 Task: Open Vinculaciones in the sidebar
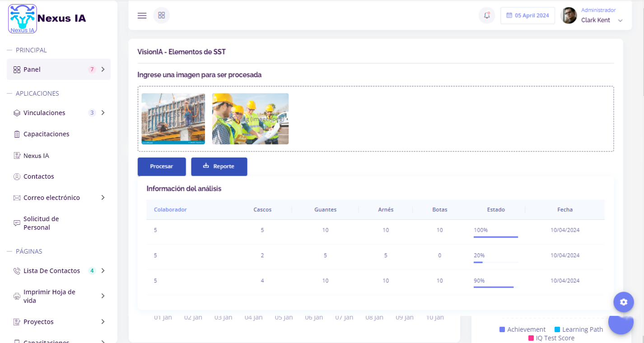[x=59, y=113]
